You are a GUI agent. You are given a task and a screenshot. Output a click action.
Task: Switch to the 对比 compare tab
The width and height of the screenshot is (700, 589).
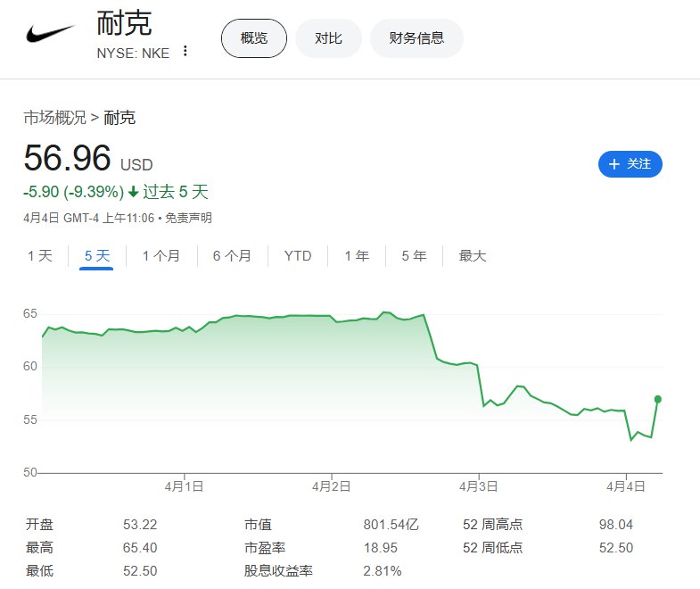coord(328,38)
